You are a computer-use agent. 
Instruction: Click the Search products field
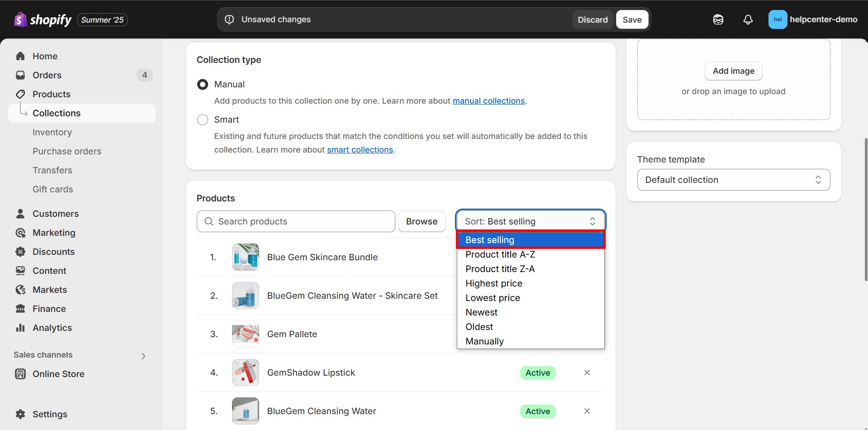pyautogui.click(x=296, y=221)
